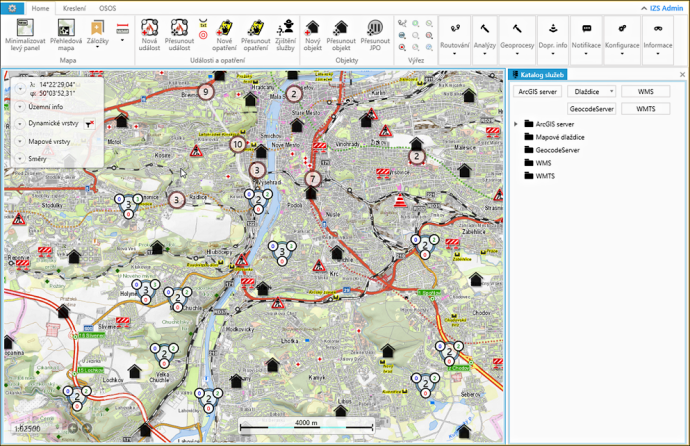Select the Mapové dlaždice folder

click(x=560, y=137)
